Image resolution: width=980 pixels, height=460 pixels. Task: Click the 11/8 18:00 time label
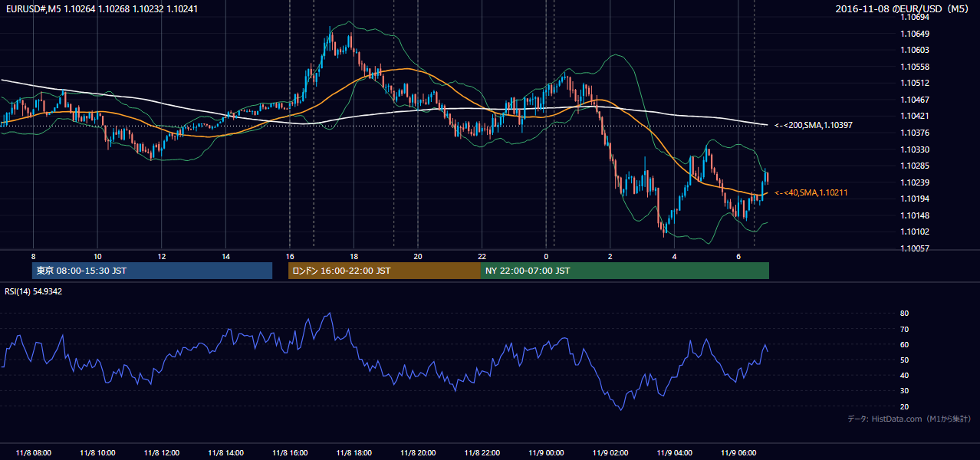pos(354,452)
